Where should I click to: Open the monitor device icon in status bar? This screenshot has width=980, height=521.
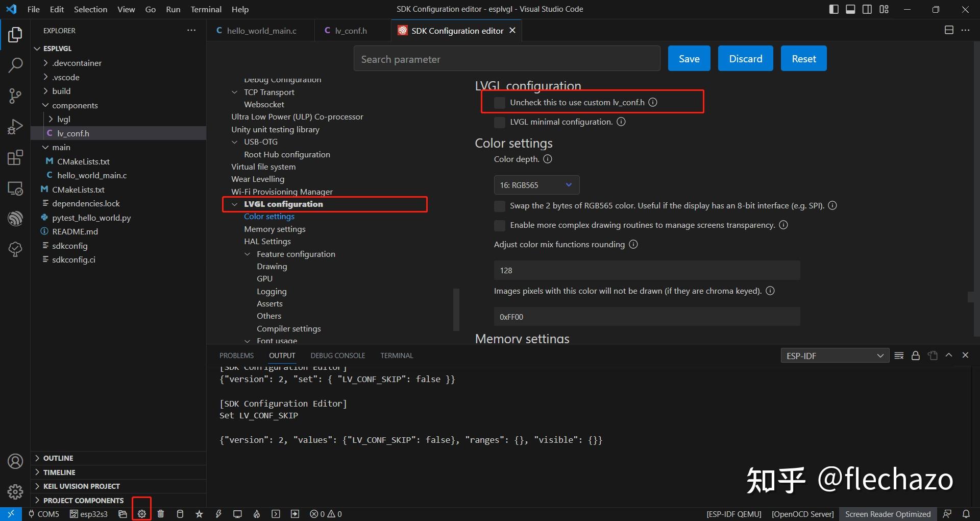tap(237, 514)
